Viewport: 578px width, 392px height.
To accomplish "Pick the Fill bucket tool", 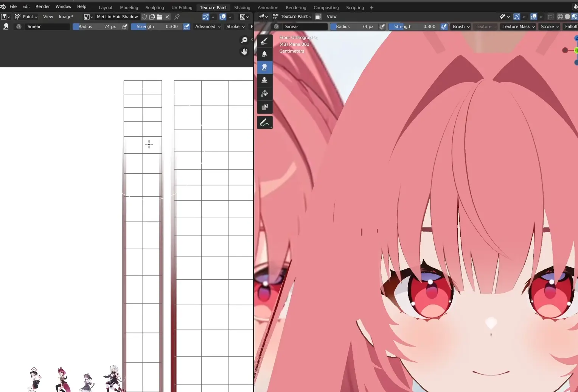I will [x=264, y=93].
